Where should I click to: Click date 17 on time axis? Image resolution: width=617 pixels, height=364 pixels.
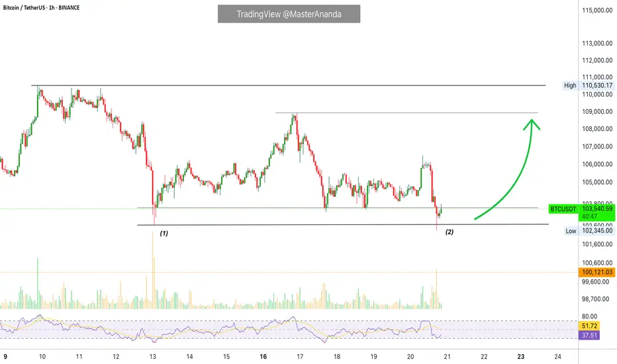[x=300, y=357]
